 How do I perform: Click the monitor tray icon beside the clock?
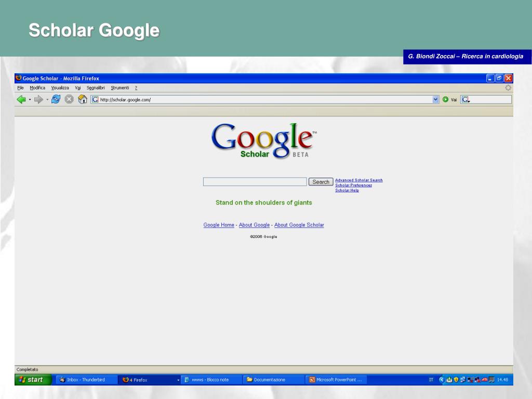click(491, 380)
